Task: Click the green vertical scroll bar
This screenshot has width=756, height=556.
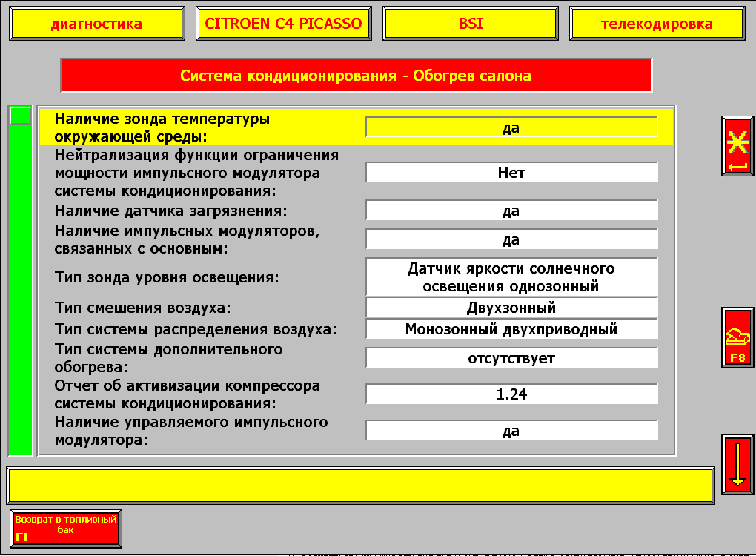Action: click(x=20, y=289)
